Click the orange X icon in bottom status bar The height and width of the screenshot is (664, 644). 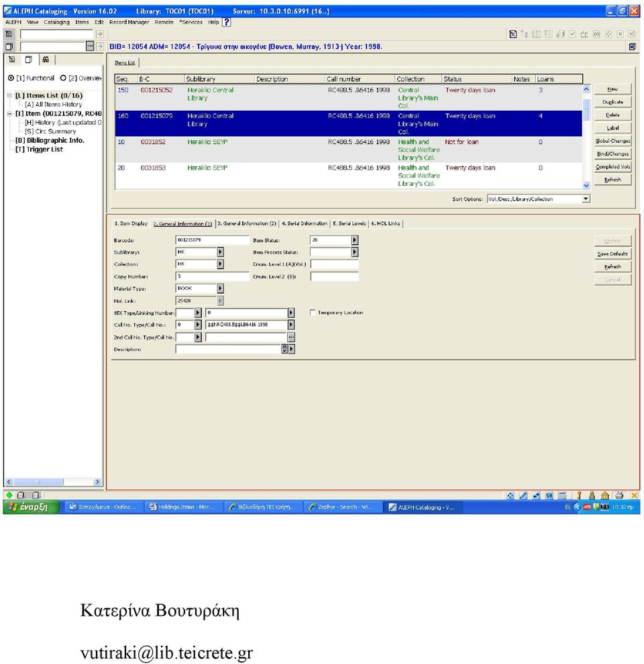coord(634,495)
